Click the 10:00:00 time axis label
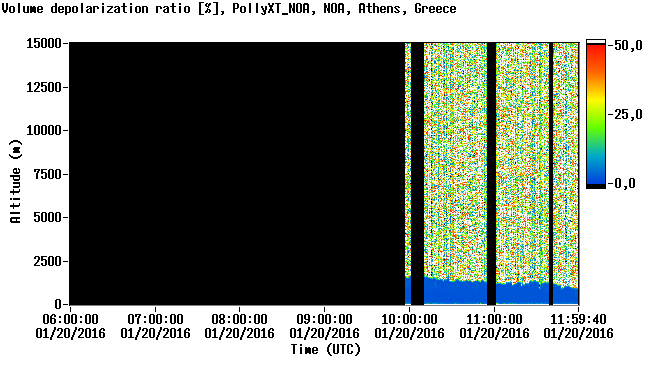The width and height of the screenshot is (665, 389). coord(409,319)
